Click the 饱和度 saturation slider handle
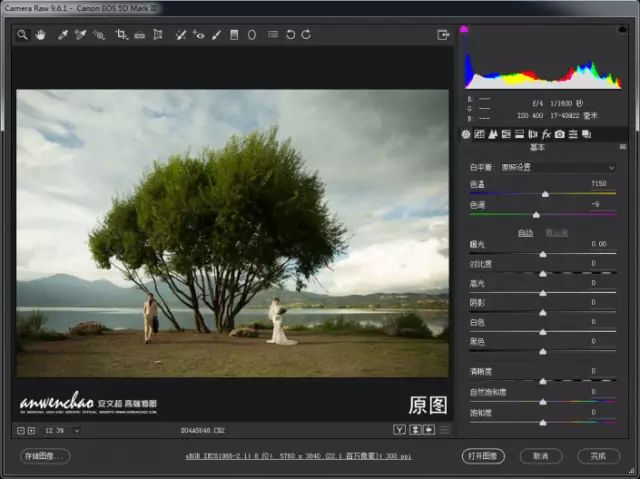Viewport: 640px width, 479px height. pos(543,423)
